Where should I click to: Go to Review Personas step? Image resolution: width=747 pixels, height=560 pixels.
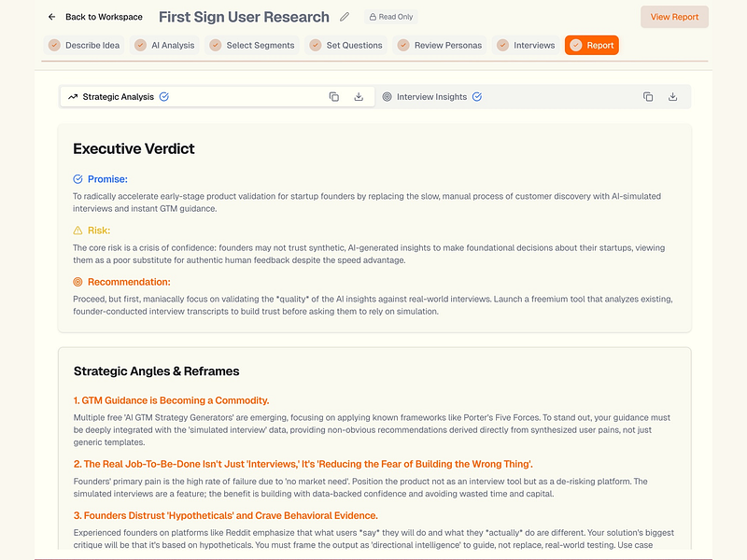[x=440, y=45]
